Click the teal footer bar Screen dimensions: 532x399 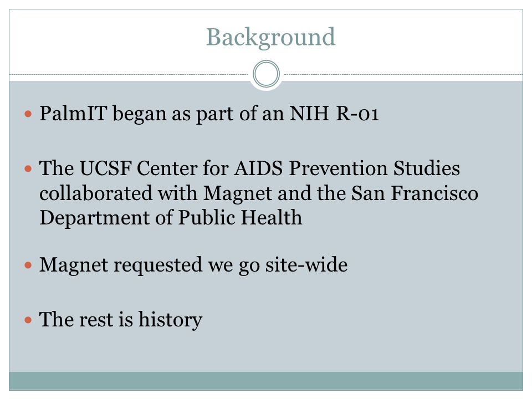click(266, 381)
